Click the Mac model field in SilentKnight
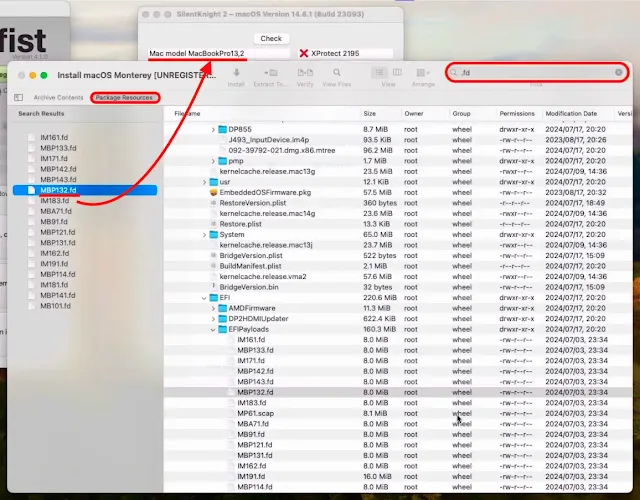640x500 pixels. [x=219, y=53]
